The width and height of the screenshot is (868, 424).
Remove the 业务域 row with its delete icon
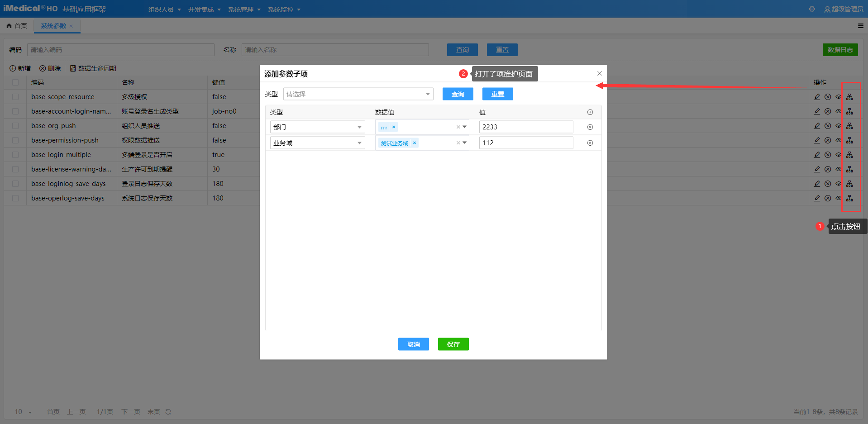click(590, 143)
